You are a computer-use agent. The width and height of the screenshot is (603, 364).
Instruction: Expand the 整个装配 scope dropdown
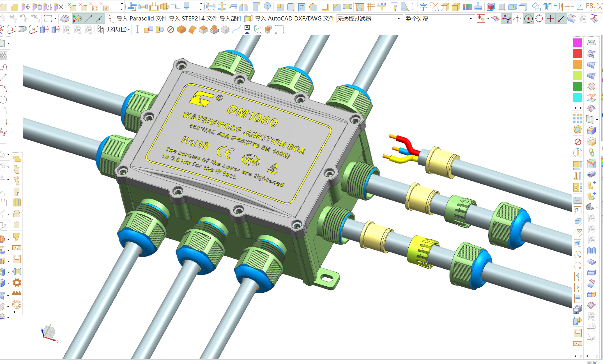(x=470, y=19)
